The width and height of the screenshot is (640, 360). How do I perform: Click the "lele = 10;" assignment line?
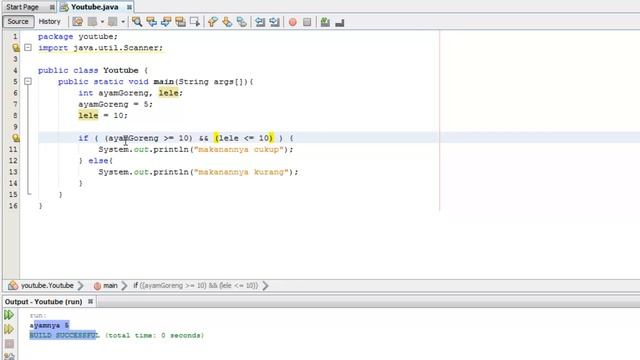point(103,116)
